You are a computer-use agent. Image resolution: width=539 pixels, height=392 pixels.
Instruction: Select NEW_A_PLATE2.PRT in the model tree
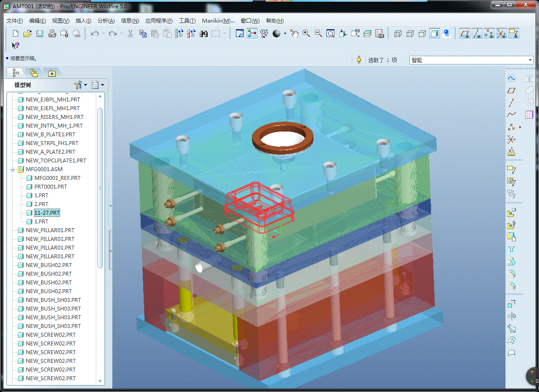pyautogui.click(x=50, y=152)
